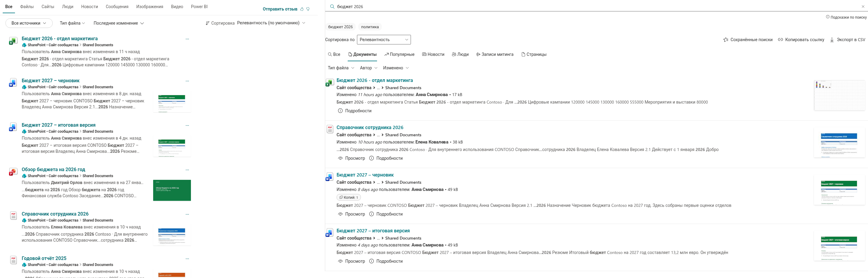The height and width of the screenshot is (278, 868).
Task: Expand Последнее изменение filter
Action: [119, 23]
